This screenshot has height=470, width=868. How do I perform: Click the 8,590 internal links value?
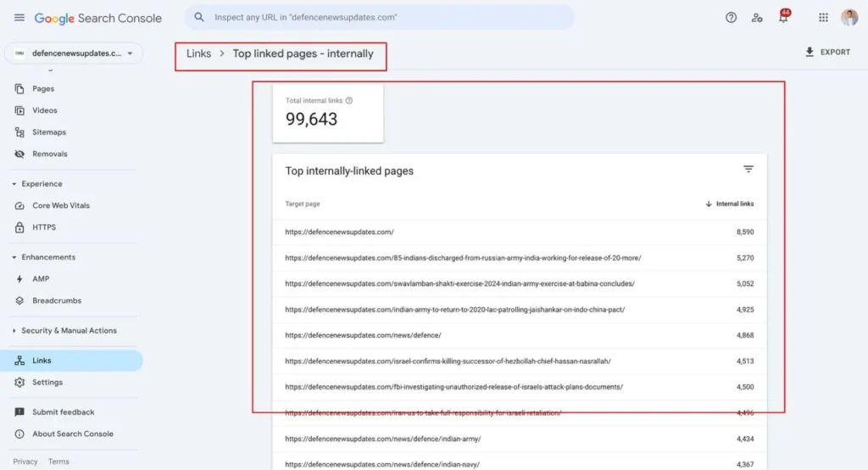pyautogui.click(x=745, y=232)
